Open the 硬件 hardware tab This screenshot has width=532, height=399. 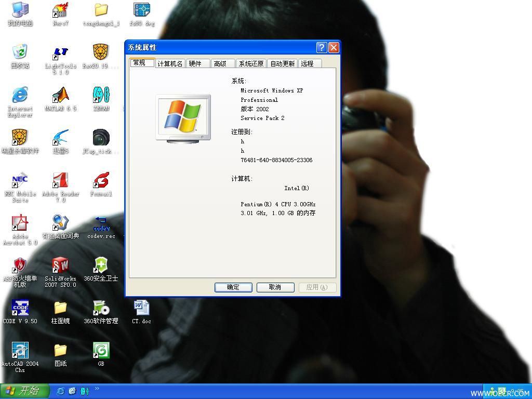[x=198, y=63]
